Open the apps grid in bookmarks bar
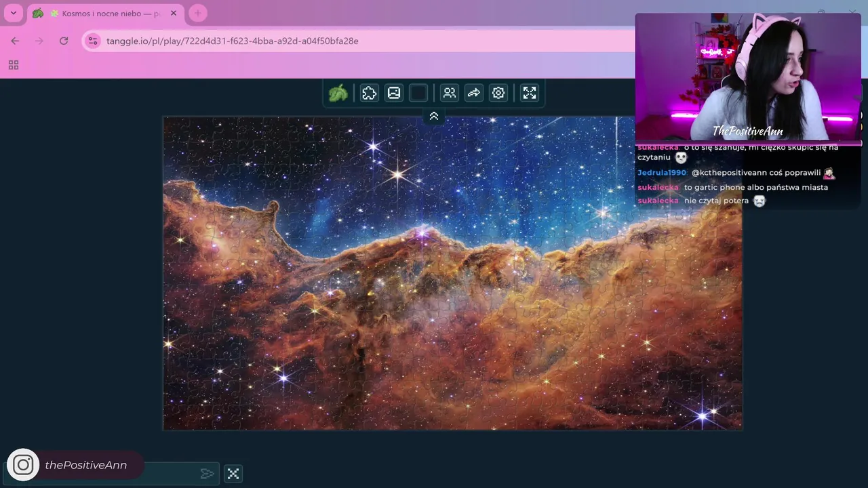 [14, 65]
